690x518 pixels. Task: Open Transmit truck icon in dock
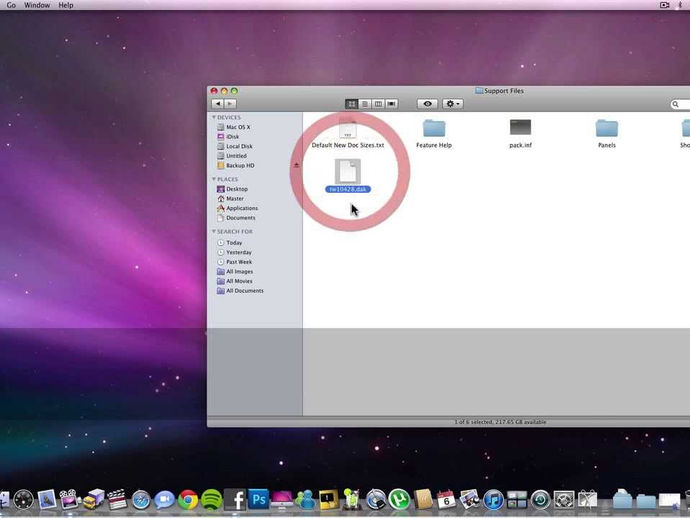93,500
